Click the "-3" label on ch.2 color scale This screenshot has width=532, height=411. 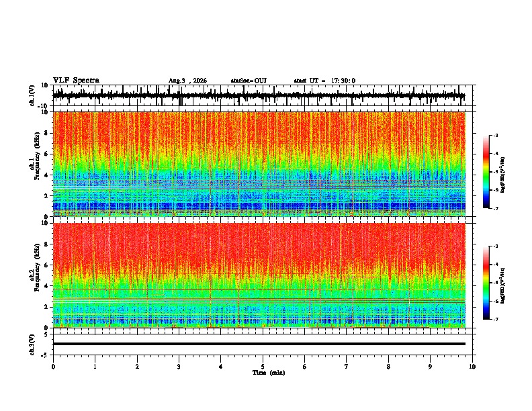pyautogui.click(x=495, y=246)
